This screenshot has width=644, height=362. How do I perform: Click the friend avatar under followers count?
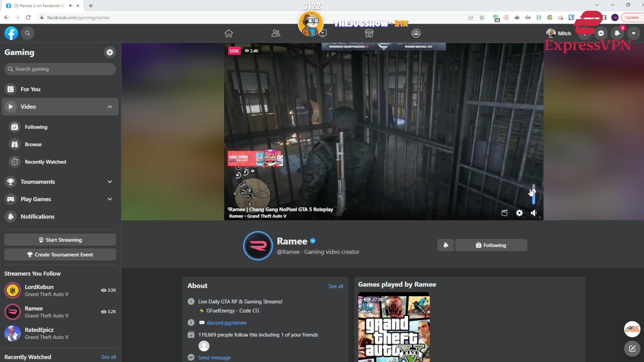(x=204, y=346)
